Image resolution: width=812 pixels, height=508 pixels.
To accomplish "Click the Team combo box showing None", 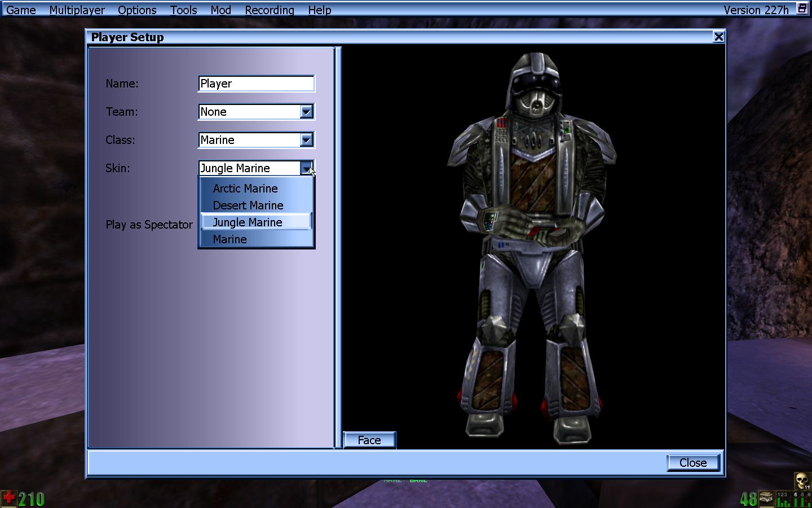I will [x=256, y=112].
